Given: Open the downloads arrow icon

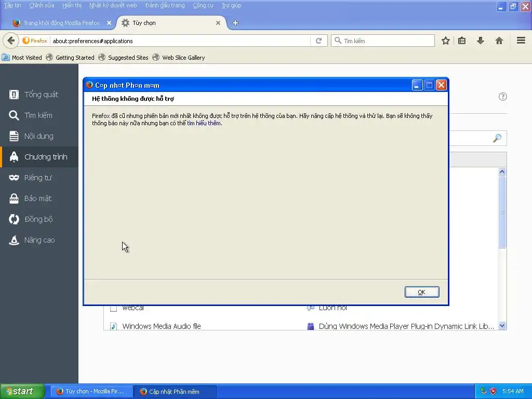Looking at the screenshot, I should coord(481,41).
